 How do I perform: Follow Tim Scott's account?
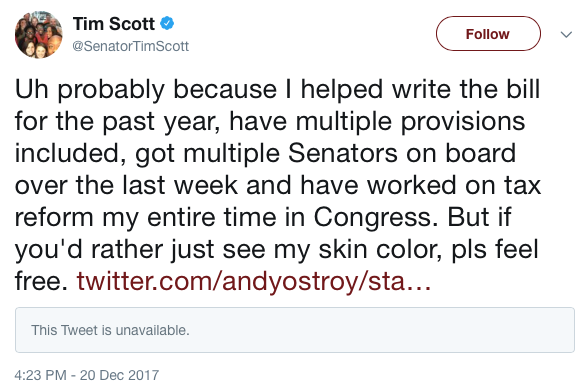(488, 34)
